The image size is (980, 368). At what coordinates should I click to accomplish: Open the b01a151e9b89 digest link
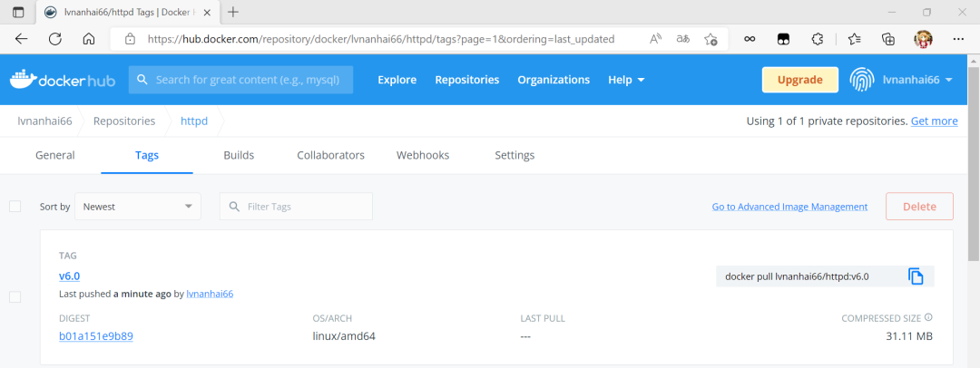coord(95,336)
